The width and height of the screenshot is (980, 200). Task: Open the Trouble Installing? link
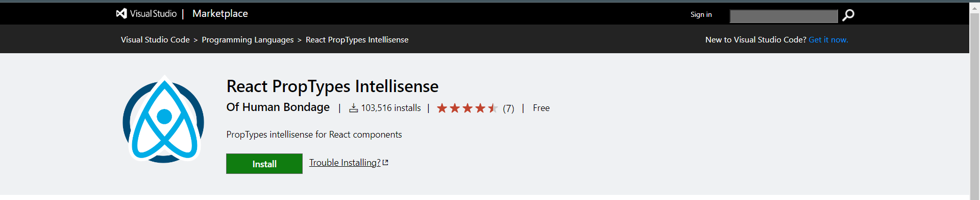point(345,163)
